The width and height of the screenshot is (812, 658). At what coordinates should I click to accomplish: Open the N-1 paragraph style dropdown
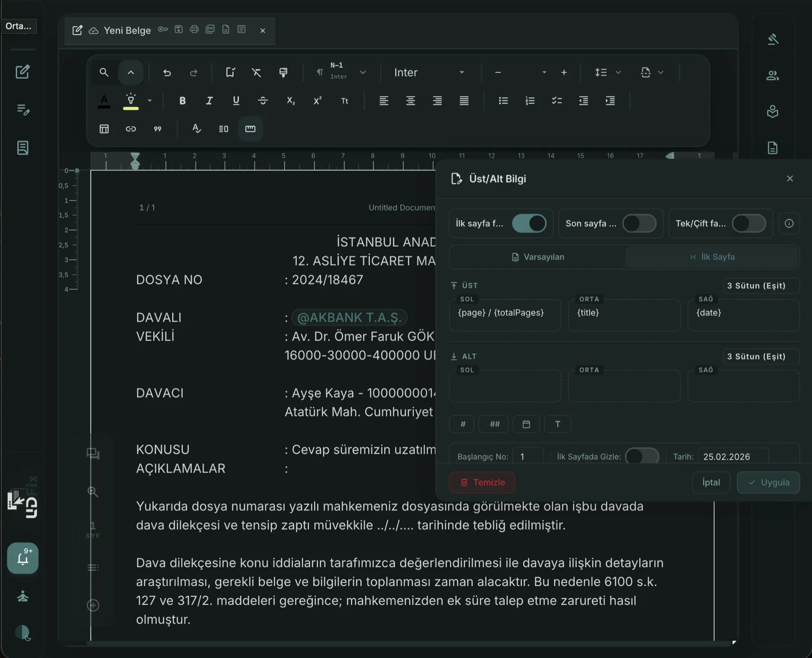point(342,73)
